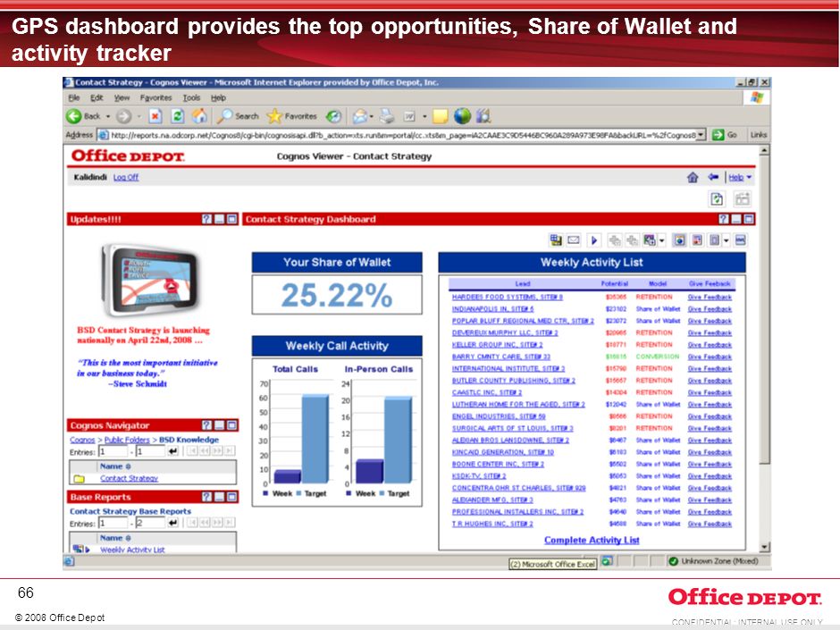Open the Favorites menu
Viewport: 840px width, 630px height.
pyautogui.click(x=155, y=98)
